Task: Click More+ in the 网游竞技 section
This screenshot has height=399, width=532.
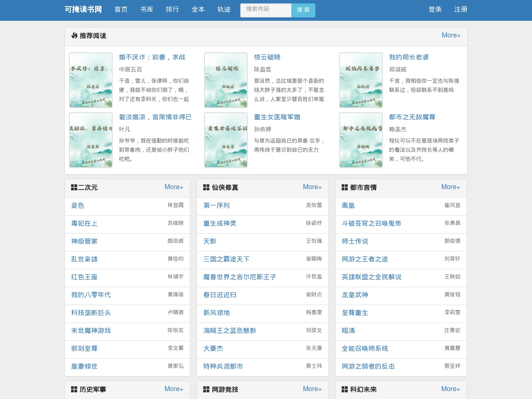Action: click(312, 389)
